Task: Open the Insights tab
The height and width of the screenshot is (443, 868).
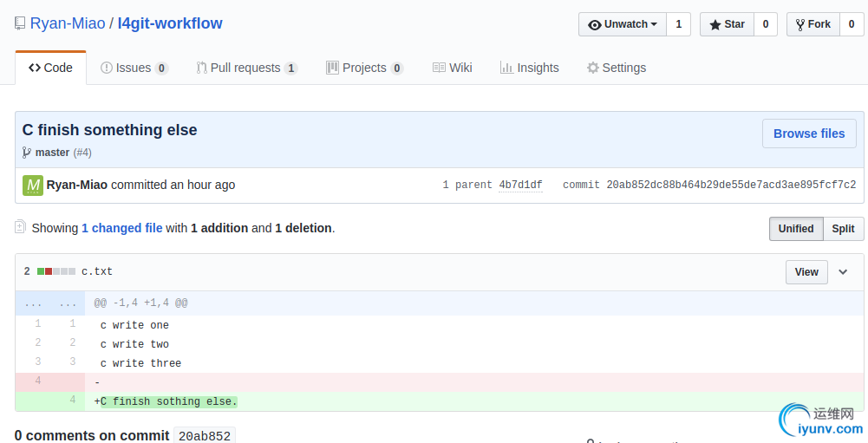Action: point(529,68)
